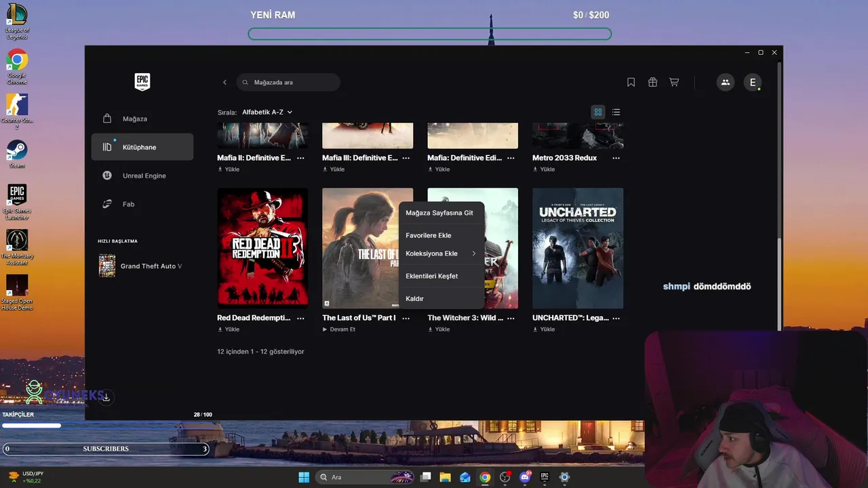
Task: Click the TAKİPÇİLER follower progress bar
Action: click(107, 426)
